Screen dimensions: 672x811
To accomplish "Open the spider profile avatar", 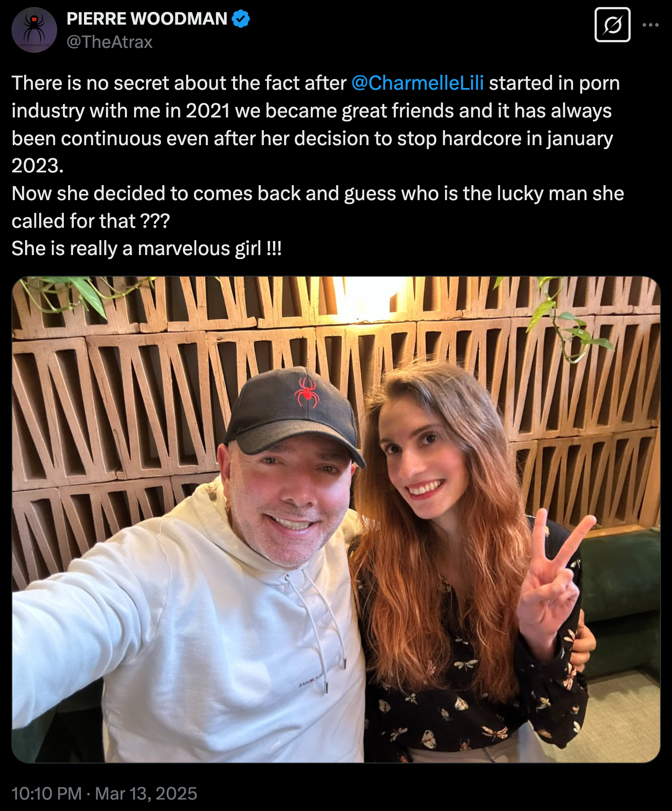I will pyautogui.click(x=34, y=30).
